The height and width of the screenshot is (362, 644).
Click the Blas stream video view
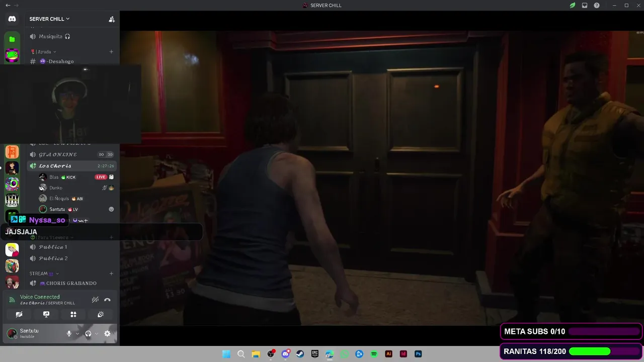tap(382, 178)
